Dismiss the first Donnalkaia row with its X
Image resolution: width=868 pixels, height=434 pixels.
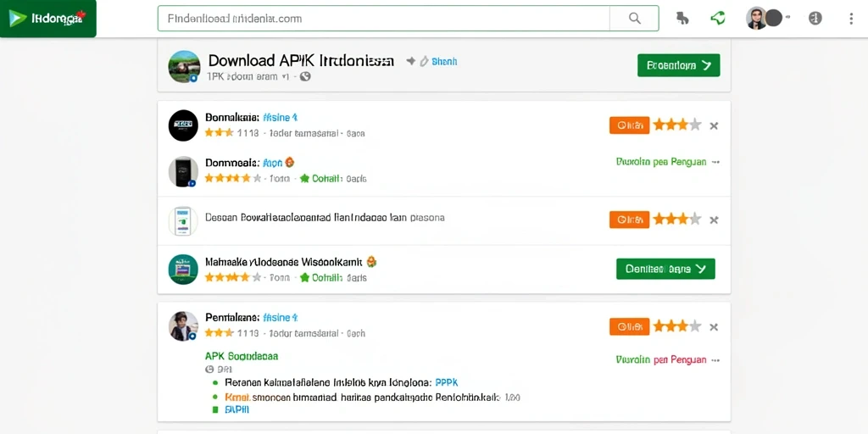(x=714, y=125)
